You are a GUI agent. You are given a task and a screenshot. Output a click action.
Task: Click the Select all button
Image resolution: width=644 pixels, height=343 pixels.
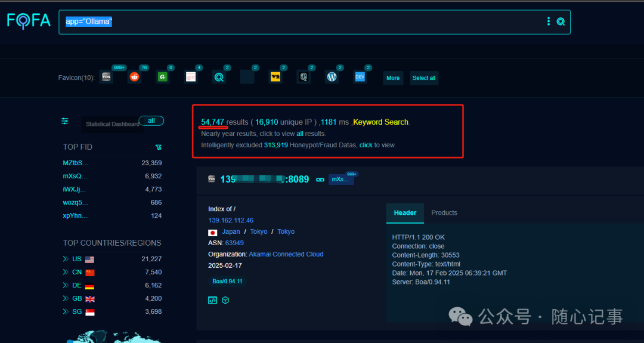coord(424,78)
